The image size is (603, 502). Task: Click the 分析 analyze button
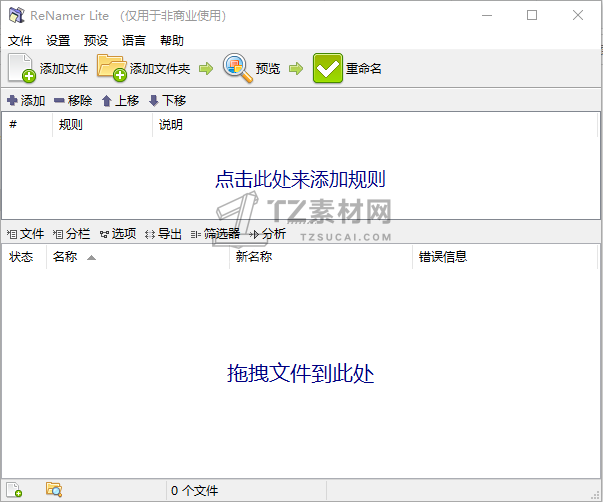pyautogui.click(x=268, y=233)
